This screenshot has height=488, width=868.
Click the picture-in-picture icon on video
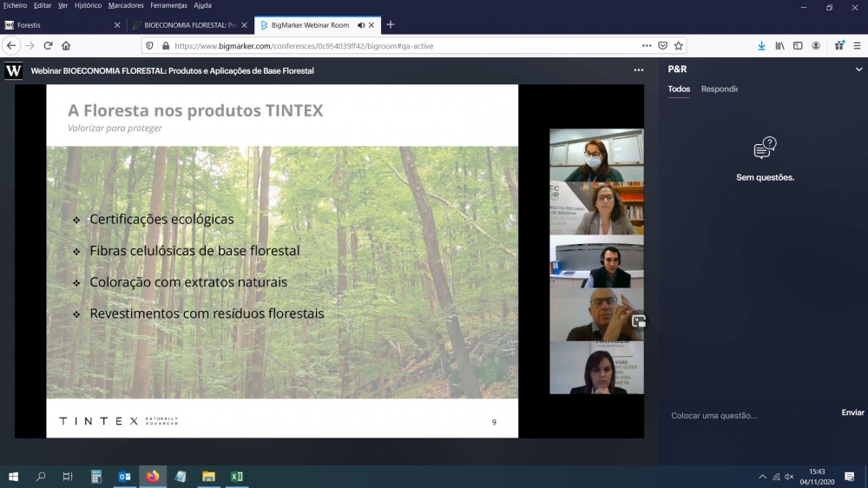pyautogui.click(x=638, y=321)
